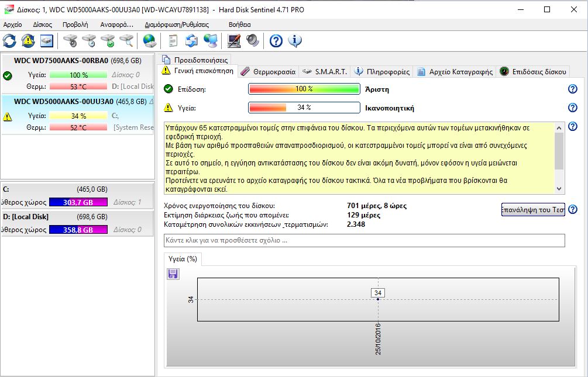This screenshot has height=377, width=588.
Task: Switch to the Θερμοκρασία tab
Action: coord(268,71)
